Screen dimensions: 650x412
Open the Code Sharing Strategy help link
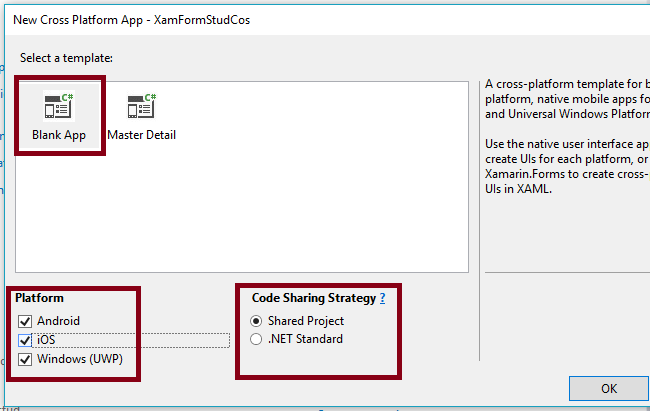pos(382,298)
